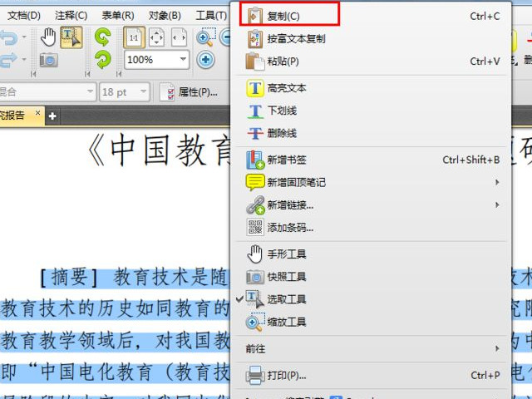The height and width of the screenshot is (399, 532).
Task: Add a new bookmark (新增书签)
Action: click(x=372, y=160)
